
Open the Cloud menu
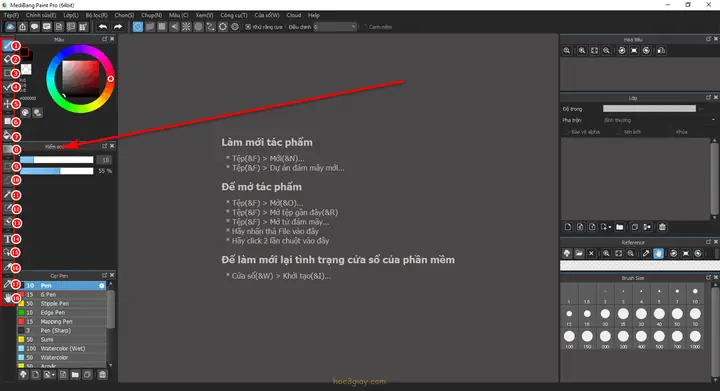(294, 15)
